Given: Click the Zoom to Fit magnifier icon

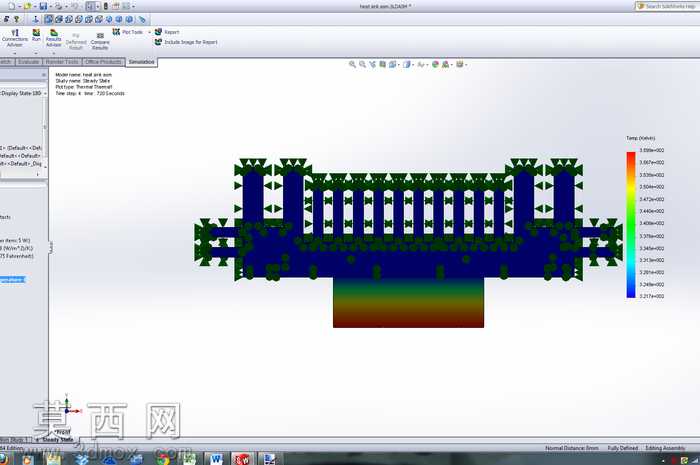Looking at the screenshot, I should [x=352, y=64].
